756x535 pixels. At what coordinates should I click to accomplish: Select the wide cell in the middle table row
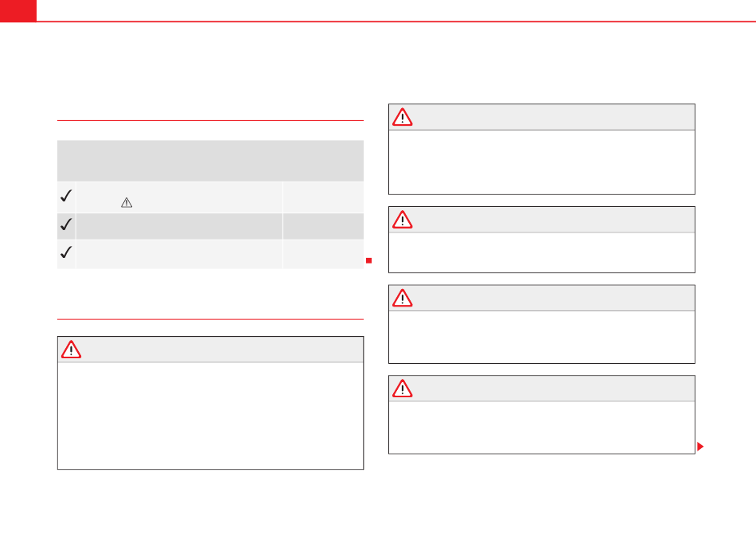178,225
